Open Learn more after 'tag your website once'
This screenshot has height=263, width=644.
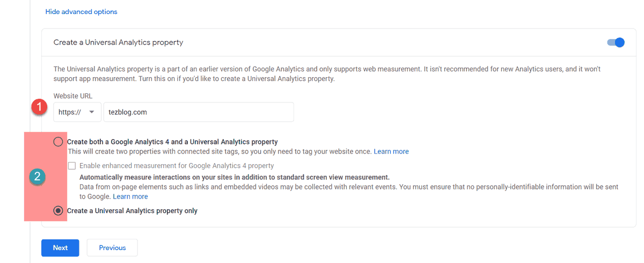tap(391, 151)
